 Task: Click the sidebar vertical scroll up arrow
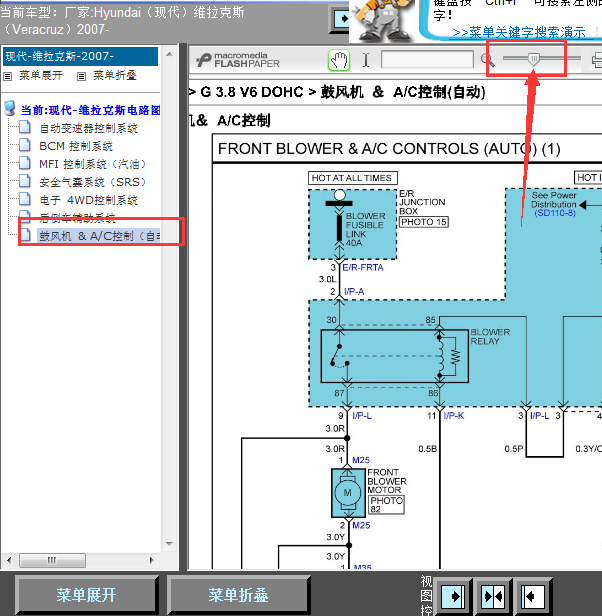pos(169,54)
